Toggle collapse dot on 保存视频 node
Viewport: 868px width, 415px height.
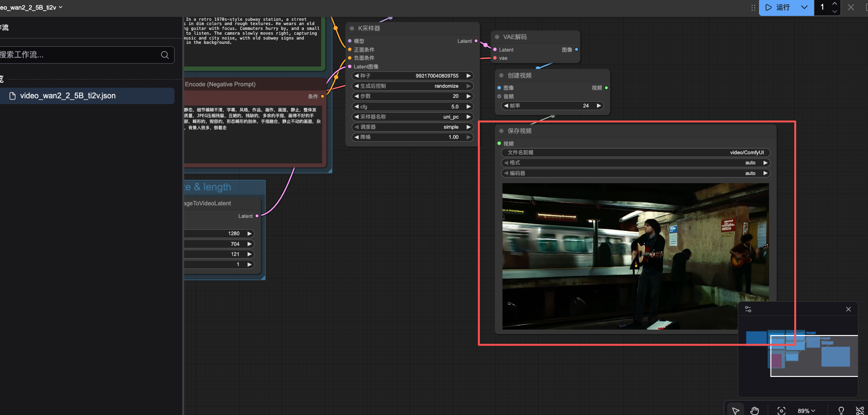point(502,131)
